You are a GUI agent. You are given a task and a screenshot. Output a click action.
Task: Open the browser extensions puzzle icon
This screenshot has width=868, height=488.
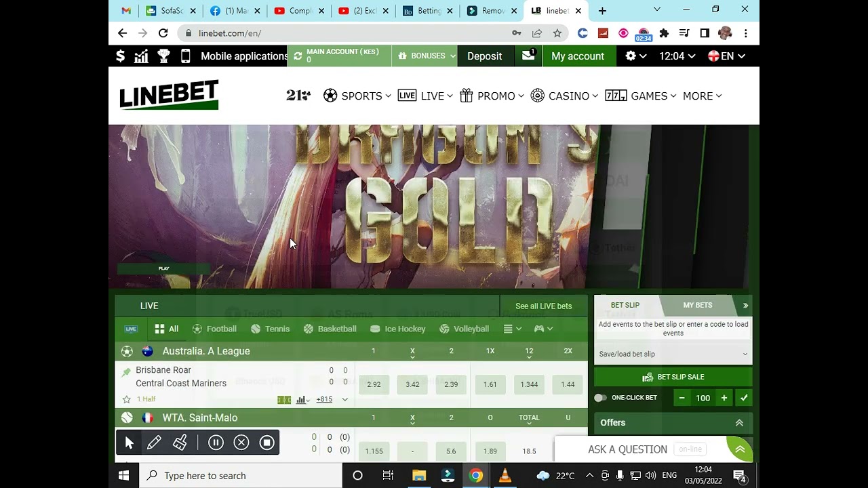pyautogui.click(x=664, y=33)
